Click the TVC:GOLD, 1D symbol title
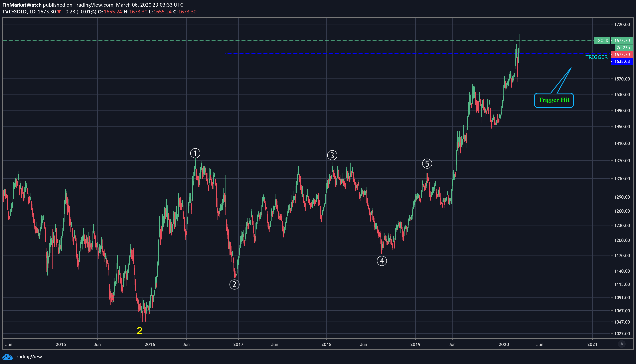This screenshot has height=364, width=636. [19, 12]
